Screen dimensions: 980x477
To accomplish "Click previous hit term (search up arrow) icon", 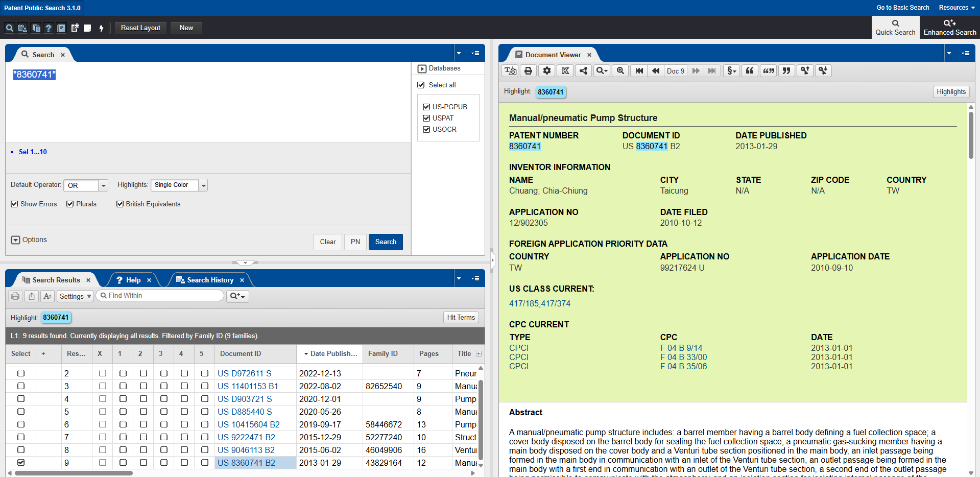I will (805, 71).
